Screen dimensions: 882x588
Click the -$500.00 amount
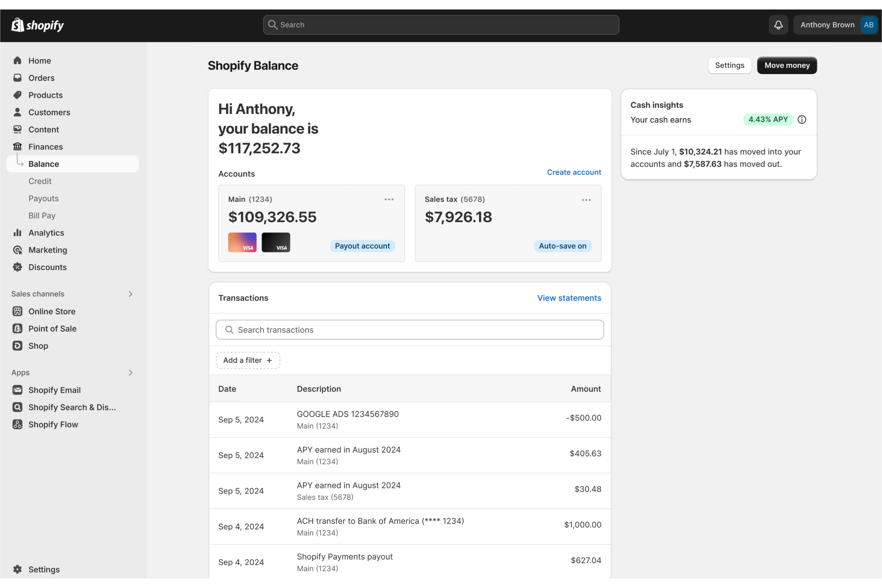tap(584, 418)
